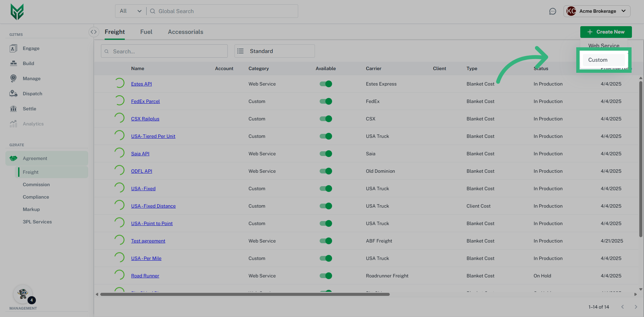Click the Create New button
This screenshot has height=317, width=644.
[606, 32]
